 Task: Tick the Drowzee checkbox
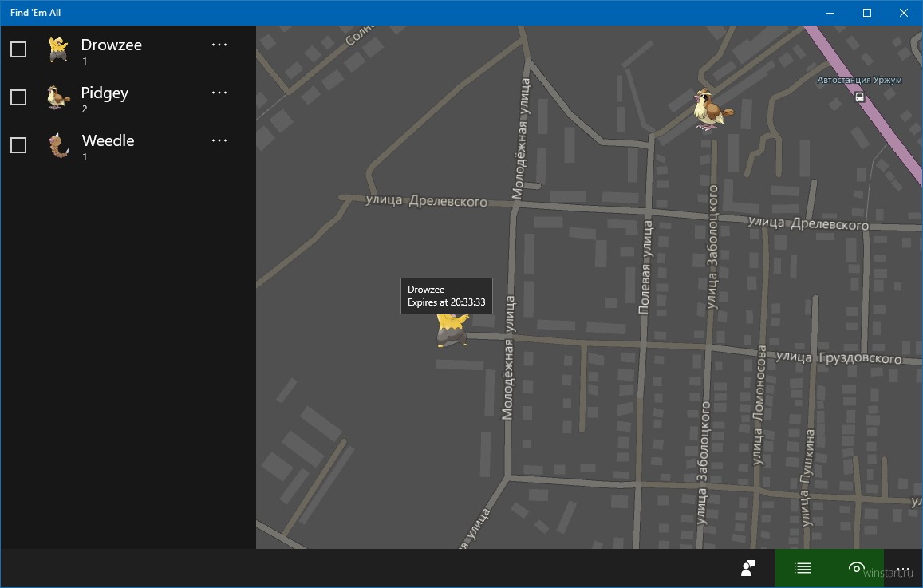tap(18, 49)
